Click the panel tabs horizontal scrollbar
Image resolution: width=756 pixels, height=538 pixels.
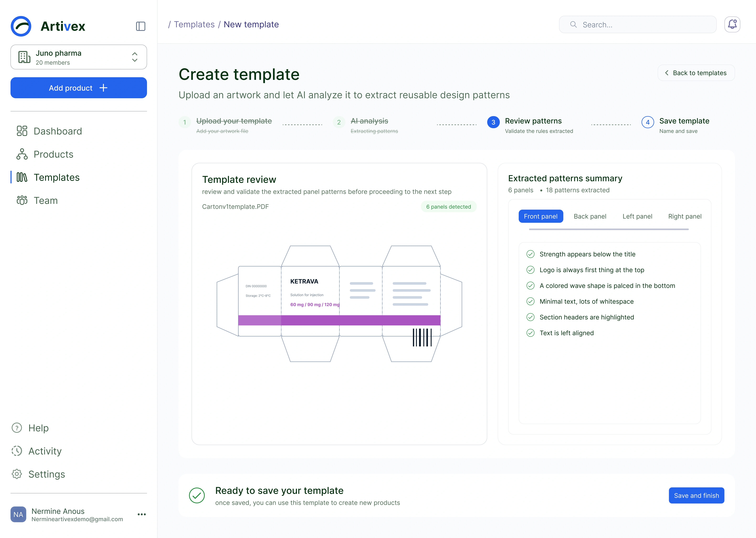(x=609, y=229)
